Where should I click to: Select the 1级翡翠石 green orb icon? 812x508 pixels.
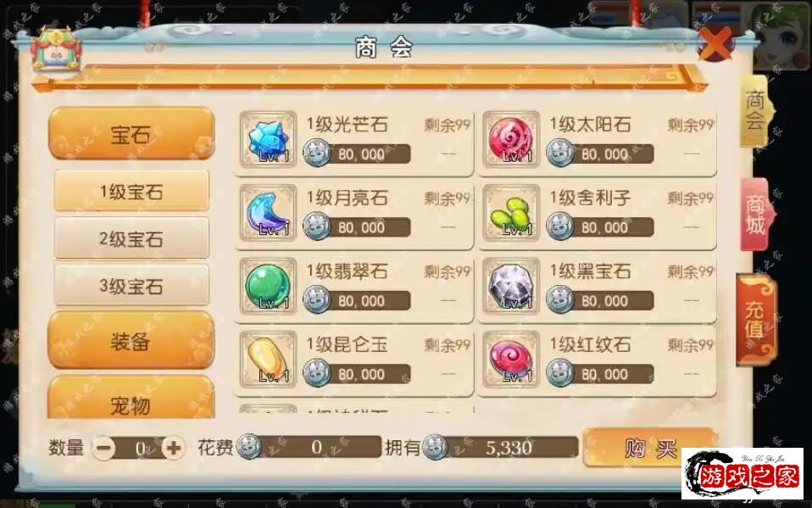point(268,286)
